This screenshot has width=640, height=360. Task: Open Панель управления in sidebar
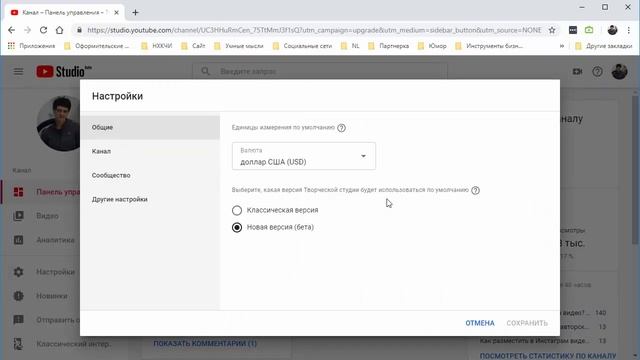click(41, 192)
